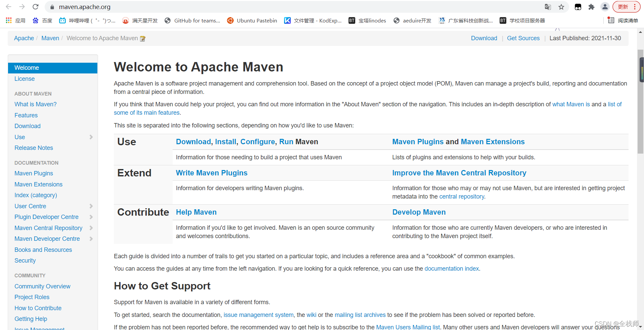The width and height of the screenshot is (644, 330).
Task: Expand the User Centre submenu arrow
Action: click(91, 206)
